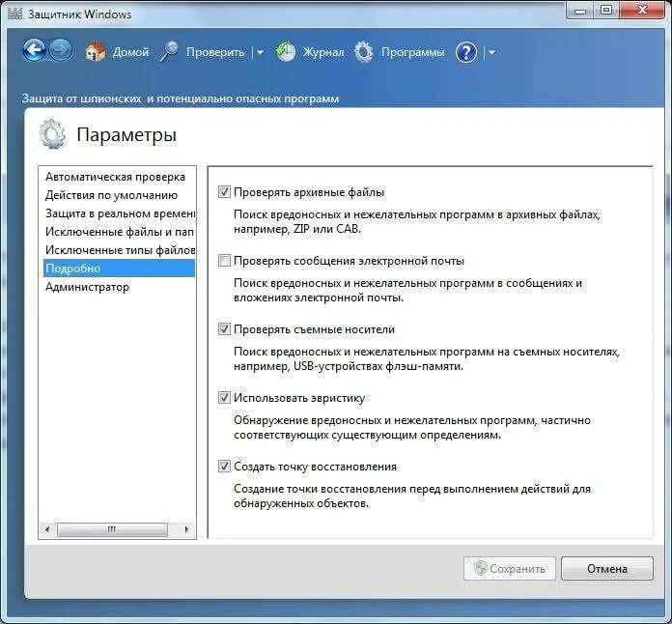
Task: Uncheck Проверять архивные файлы
Action: pos(224,191)
